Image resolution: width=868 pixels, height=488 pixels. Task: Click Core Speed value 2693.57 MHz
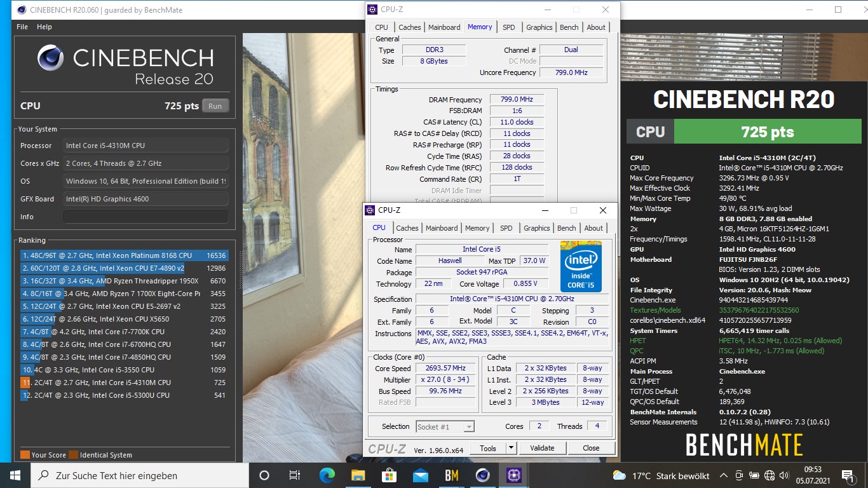tap(446, 369)
